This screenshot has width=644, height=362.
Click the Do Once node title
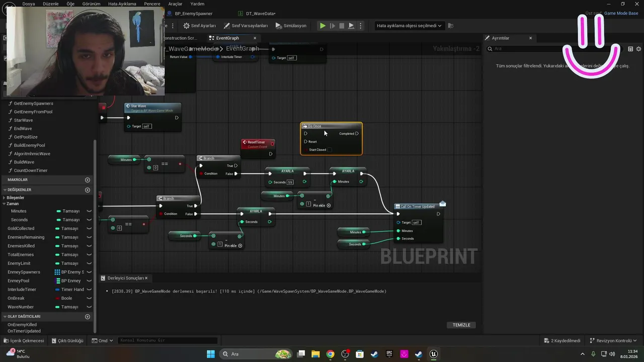(314, 126)
